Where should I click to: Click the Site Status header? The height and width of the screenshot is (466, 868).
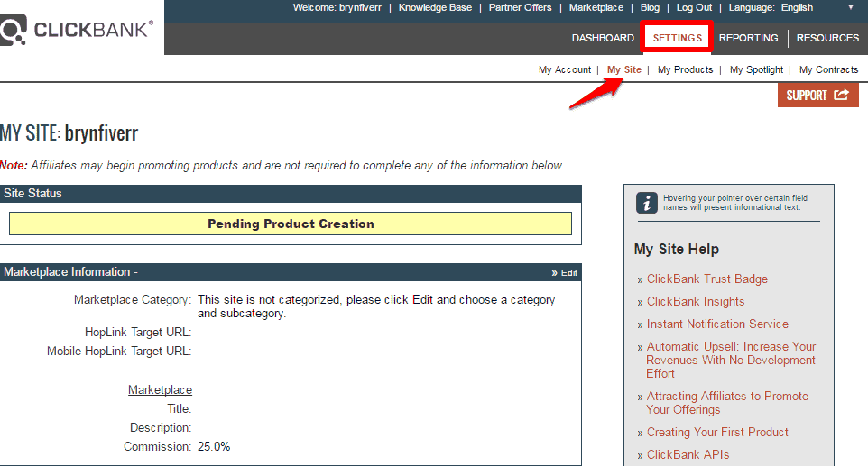click(x=291, y=194)
